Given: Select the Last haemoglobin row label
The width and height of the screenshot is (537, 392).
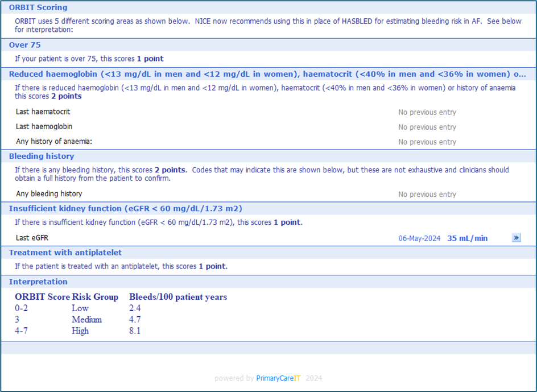Looking at the screenshot, I should tap(44, 127).
